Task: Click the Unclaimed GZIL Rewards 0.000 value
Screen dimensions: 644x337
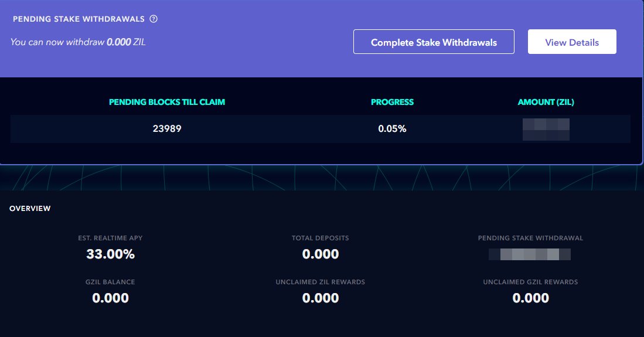Action: pyautogui.click(x=531, y=298)
